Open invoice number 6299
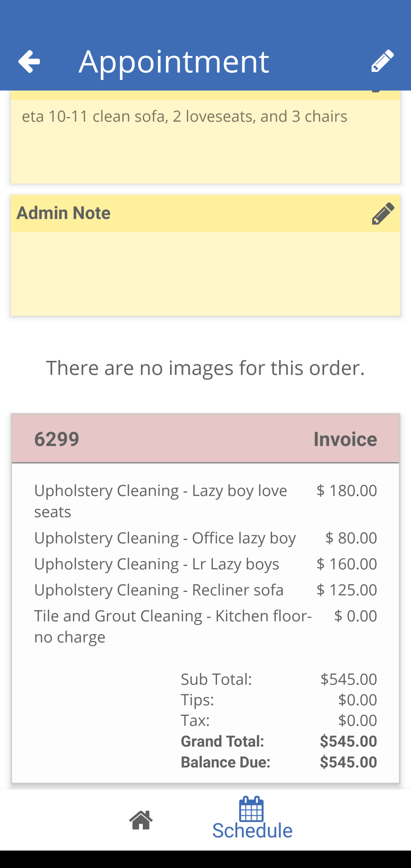 [x=56, y=439]
